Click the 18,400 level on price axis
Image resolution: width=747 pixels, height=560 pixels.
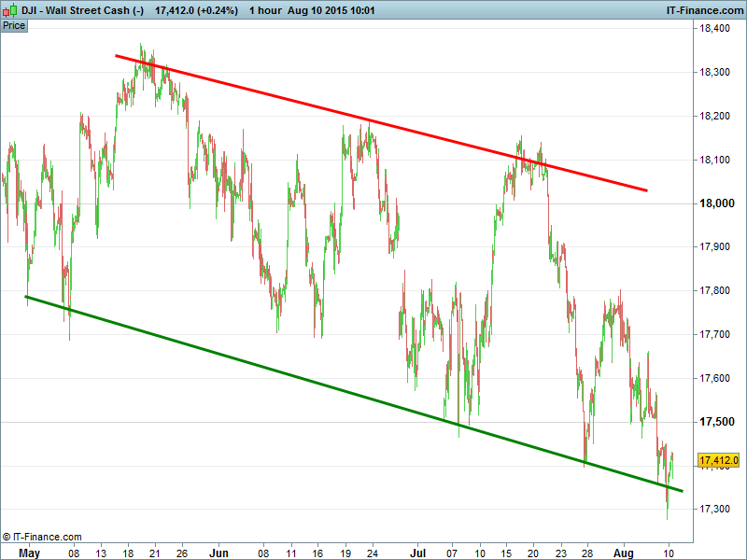click(719, 29)
